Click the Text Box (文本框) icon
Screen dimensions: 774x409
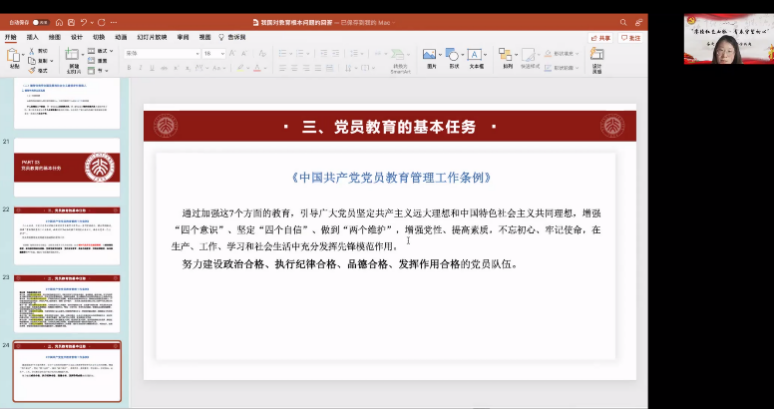(x=476, y=55)
